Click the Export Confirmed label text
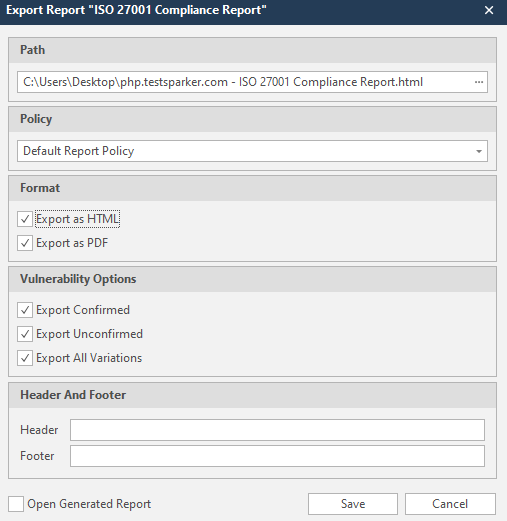The width and height of the screenshot is (507, 521). tap(83, 310)
